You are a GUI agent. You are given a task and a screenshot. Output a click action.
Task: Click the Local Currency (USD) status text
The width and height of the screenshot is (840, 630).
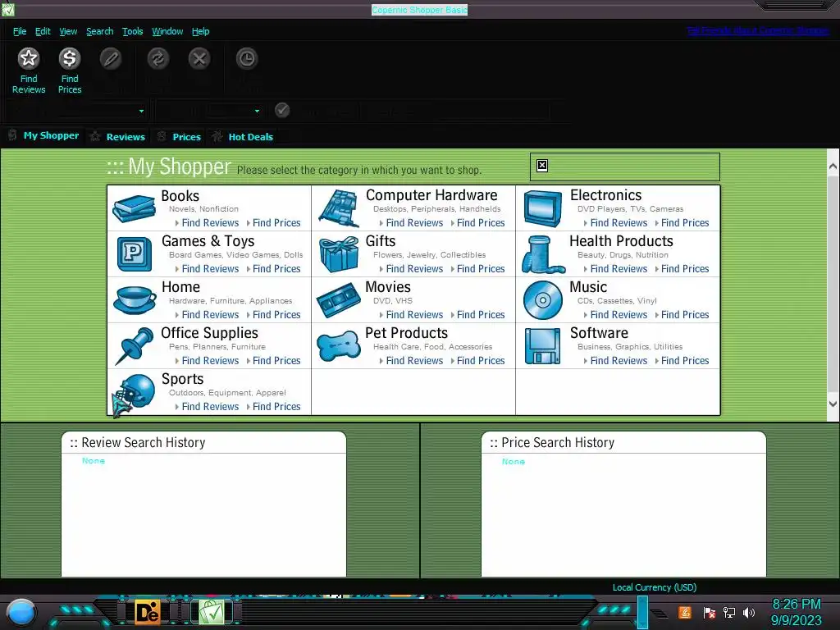pyautogui.click(x=654, y=587)
